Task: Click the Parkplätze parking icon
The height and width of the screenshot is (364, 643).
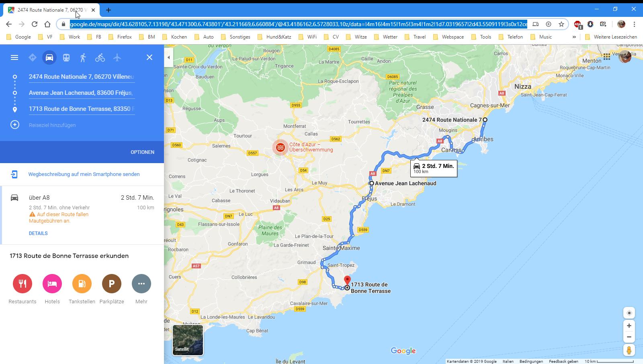Action: tap(112, 284)
